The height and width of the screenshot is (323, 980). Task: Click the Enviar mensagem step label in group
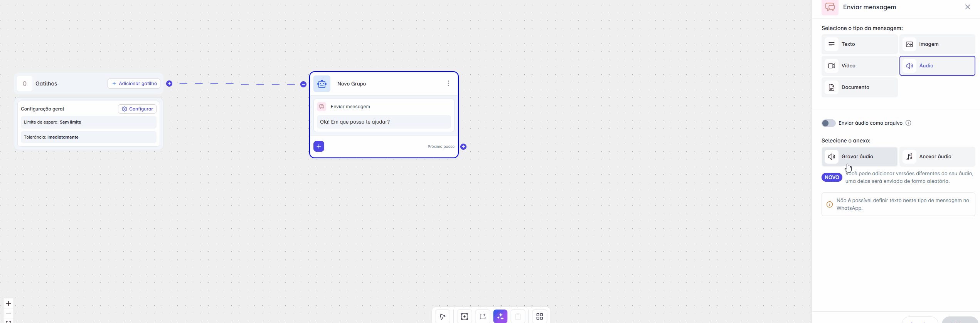click(x=350, y=107)
